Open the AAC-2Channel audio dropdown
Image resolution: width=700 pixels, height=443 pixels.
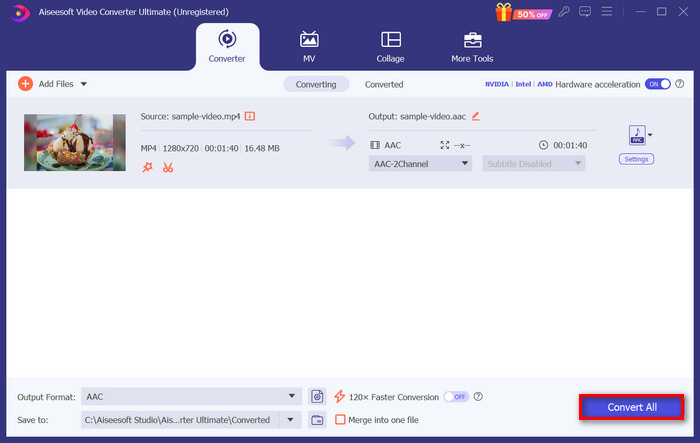coord(420,164)
